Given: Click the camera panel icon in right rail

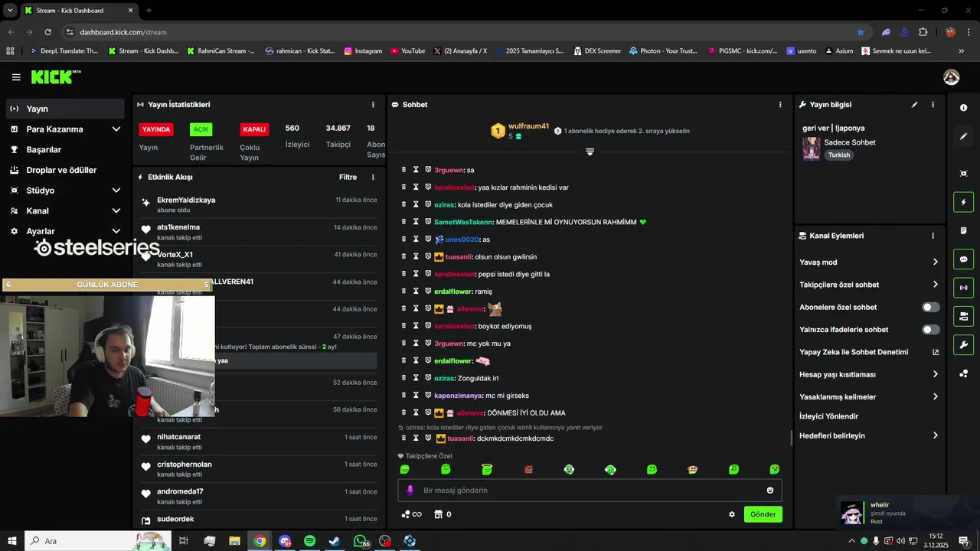Looking at the screenshot, I should 963,316.
